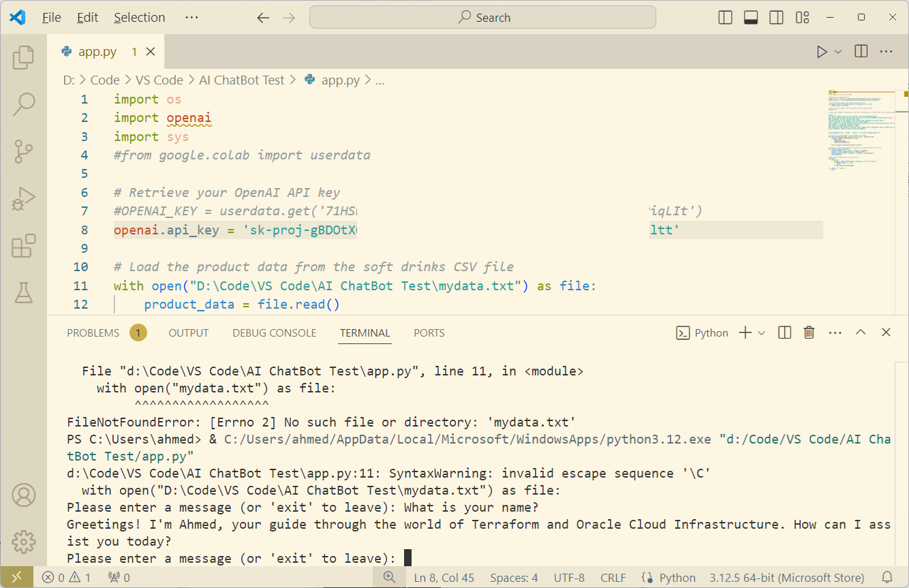Toggle the primary side bar layout button

(x=726, y=18)
